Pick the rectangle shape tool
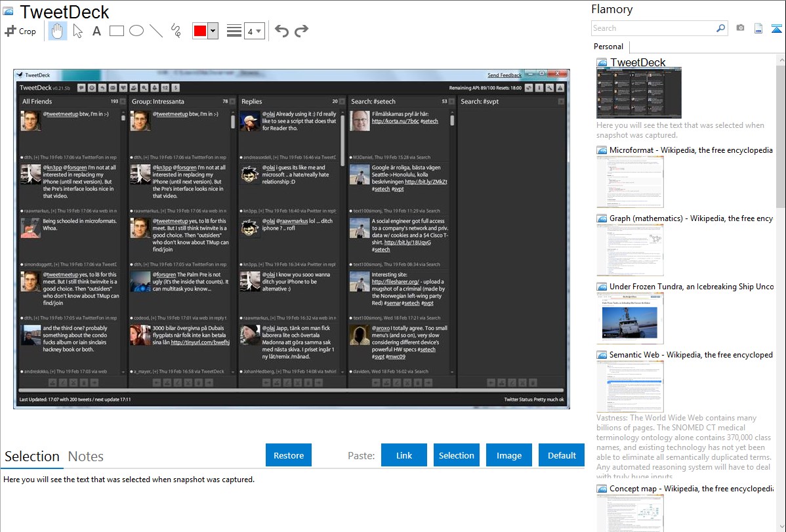 pyautogui.click(x=116, y=31)
